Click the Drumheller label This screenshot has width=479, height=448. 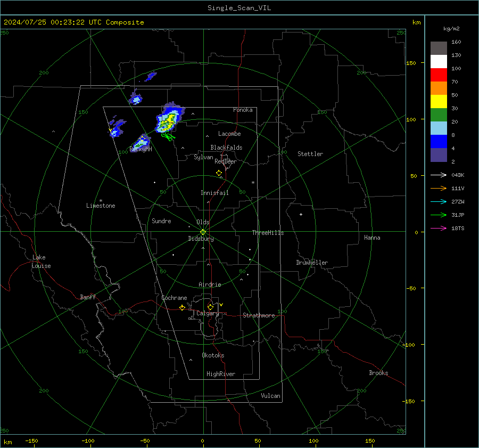(x=312, y=263)
